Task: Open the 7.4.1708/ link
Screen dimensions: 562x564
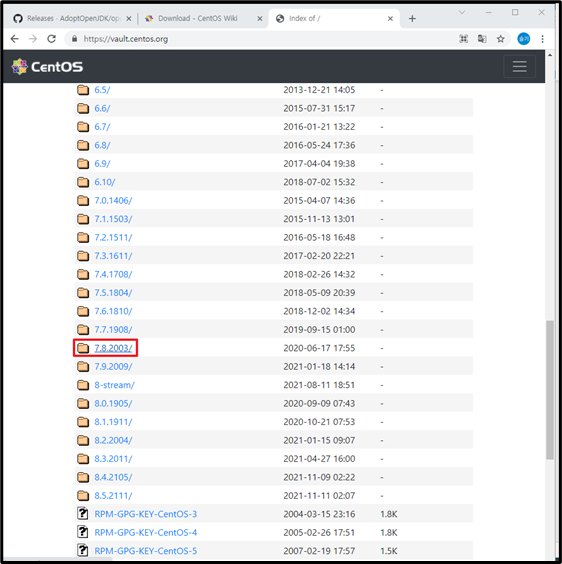Action: coord(113,274)
